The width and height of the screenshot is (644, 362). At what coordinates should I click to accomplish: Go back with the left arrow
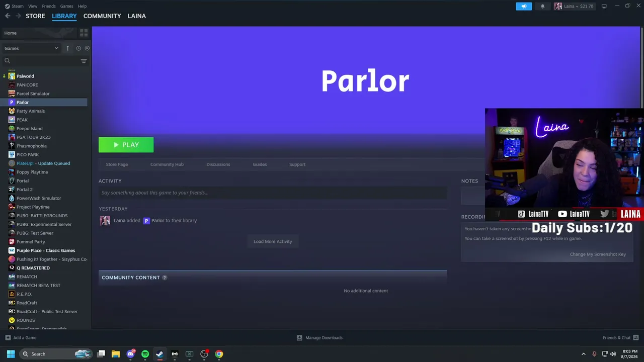coord(8,16)
